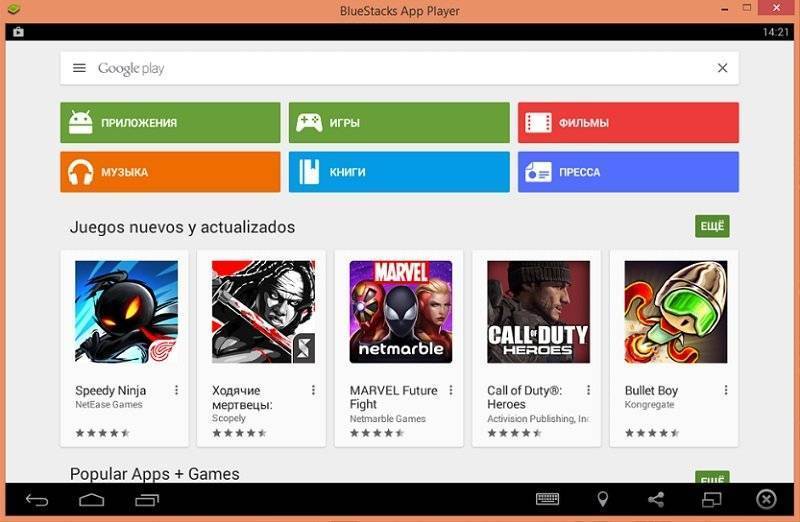Tap the Recent apps navigation icon
800x522 pixels.
(147, 500)
